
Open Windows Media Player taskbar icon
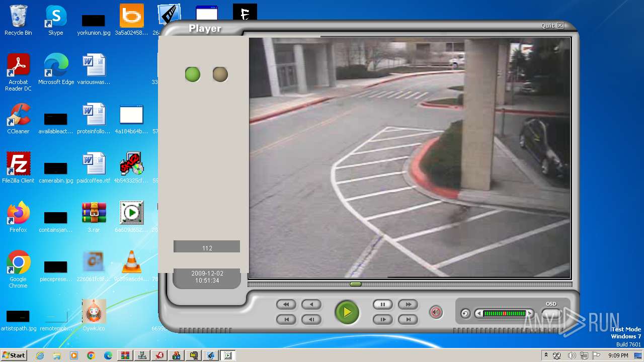(x=74, y=355)
